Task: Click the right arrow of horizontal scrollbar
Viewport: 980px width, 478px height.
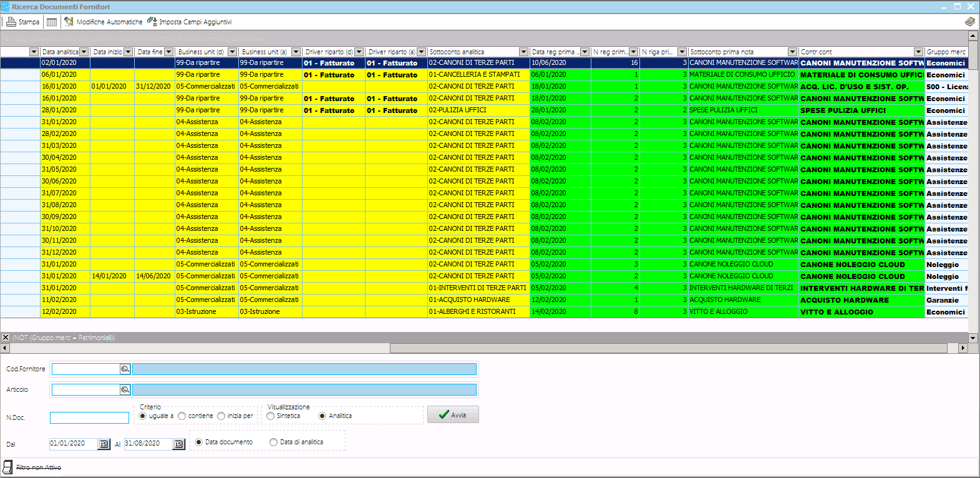Action: pos(963,348)
